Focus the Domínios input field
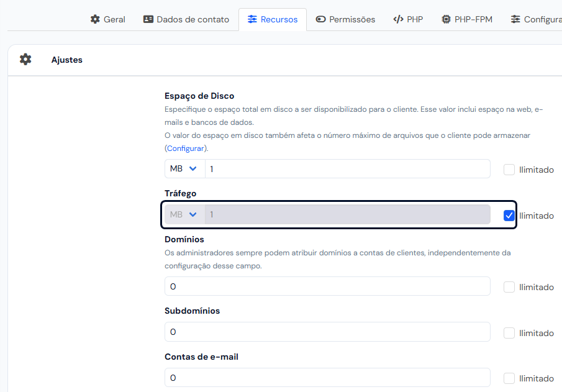562x392 pixels. point(327,286)
